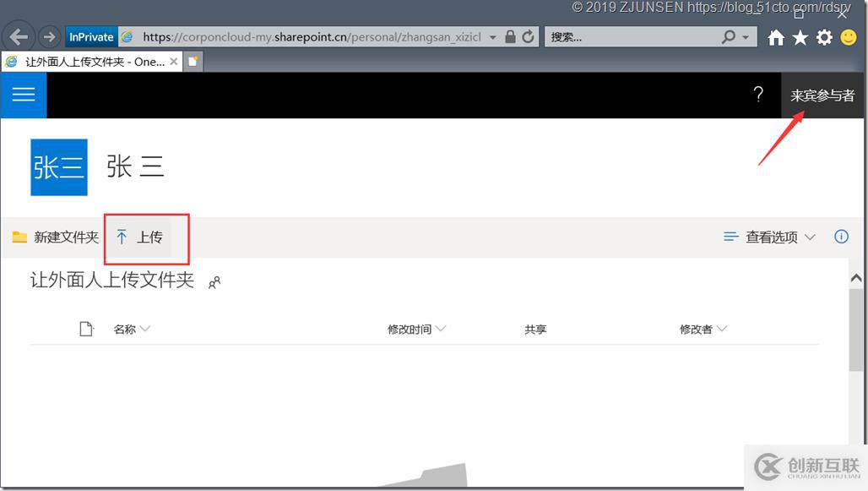Click the sharepoint.cn URL address field
Viewport: 868px width, 491px height.
click(x=312, y=37)
